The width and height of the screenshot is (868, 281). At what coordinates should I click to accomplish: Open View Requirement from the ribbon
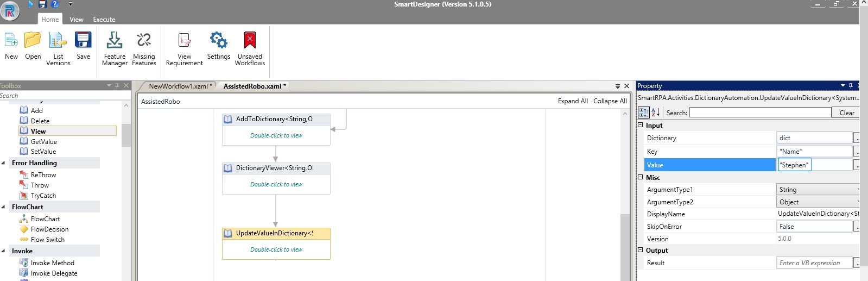[185, 41]
